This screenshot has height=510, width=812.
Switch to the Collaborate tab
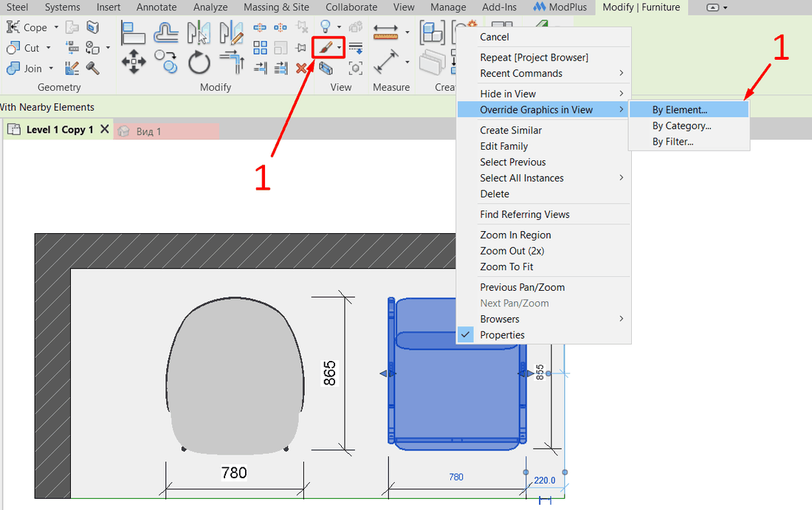click(351, 7)
